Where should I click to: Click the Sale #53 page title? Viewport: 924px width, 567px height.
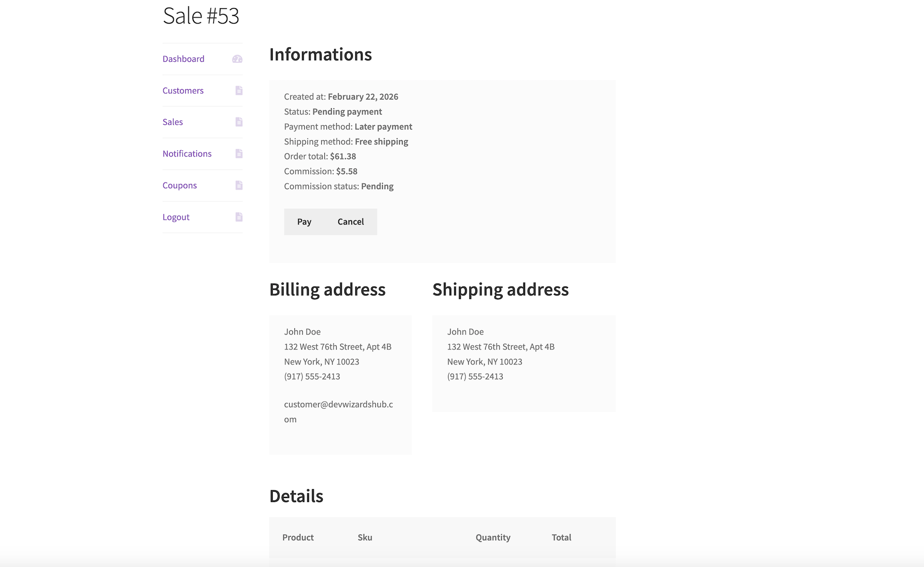201,15
